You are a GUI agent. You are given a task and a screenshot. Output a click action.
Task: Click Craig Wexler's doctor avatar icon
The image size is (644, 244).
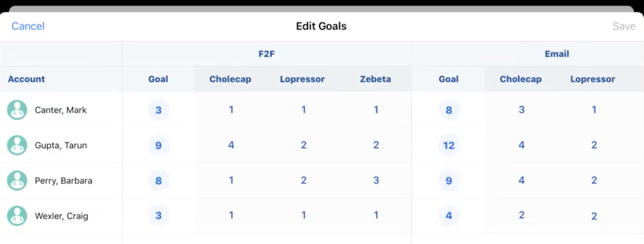(x=17, y=216)
